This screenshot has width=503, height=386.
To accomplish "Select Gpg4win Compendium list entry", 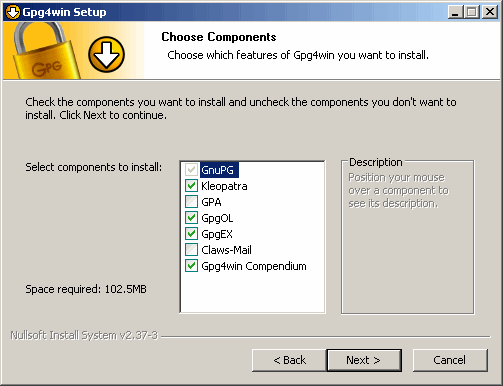I will (x=254, y=266).
